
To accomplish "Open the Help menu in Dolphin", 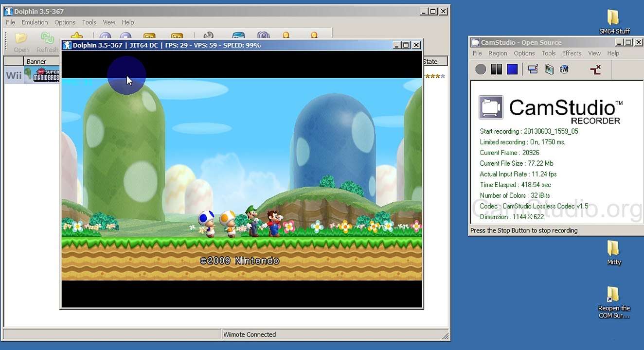I will click(x=128, y=22).
